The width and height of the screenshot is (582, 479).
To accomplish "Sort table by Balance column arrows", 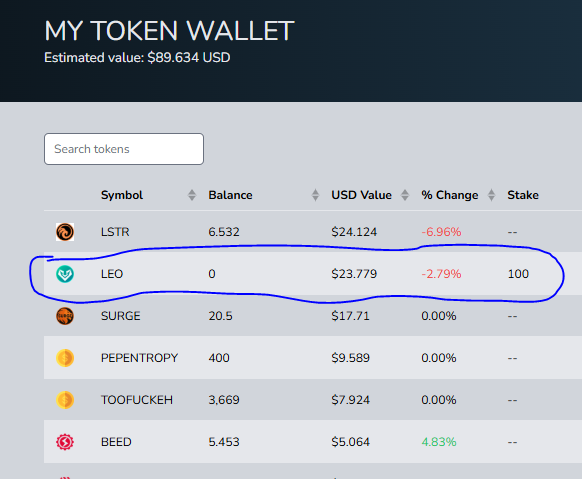I will click(x=315, y=195).
